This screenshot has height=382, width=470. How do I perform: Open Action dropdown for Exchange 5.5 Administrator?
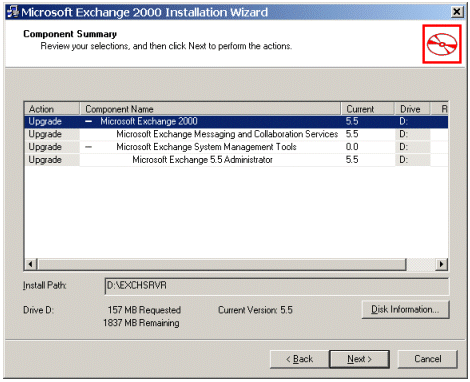pos(52,160)
